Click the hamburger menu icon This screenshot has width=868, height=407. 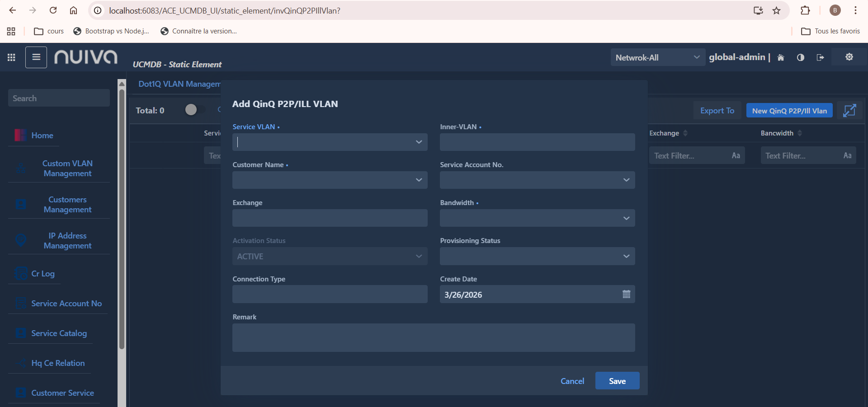[36, 57]
